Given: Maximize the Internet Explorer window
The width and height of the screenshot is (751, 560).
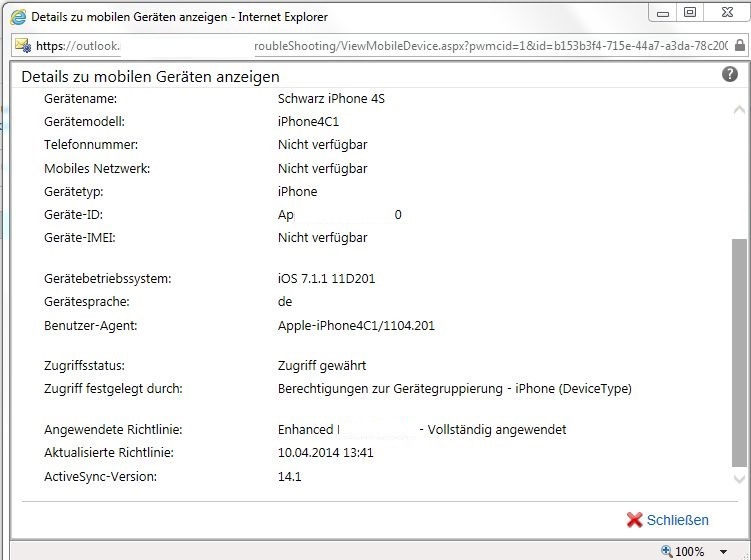Looking at the screenshot, I should pos(690,13).
